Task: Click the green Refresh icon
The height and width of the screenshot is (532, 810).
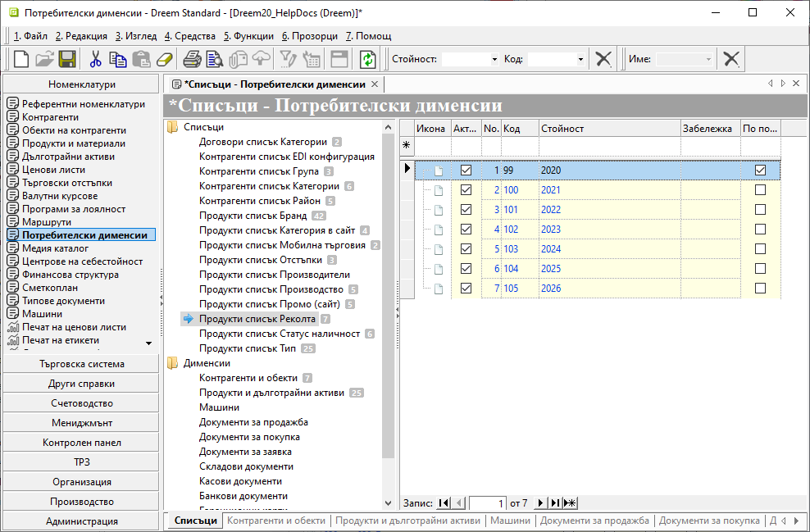Action: pyautogui.click(x=368, y=59)
